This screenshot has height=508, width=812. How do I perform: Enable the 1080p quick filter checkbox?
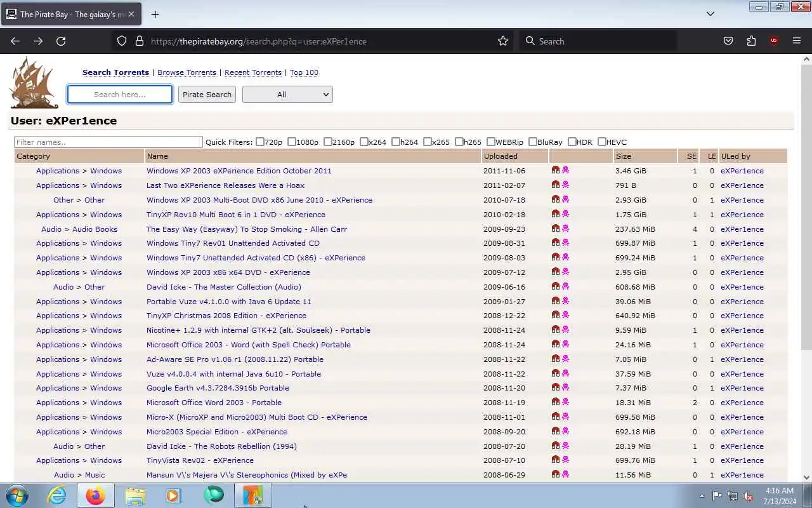click(x=292, y=142)
